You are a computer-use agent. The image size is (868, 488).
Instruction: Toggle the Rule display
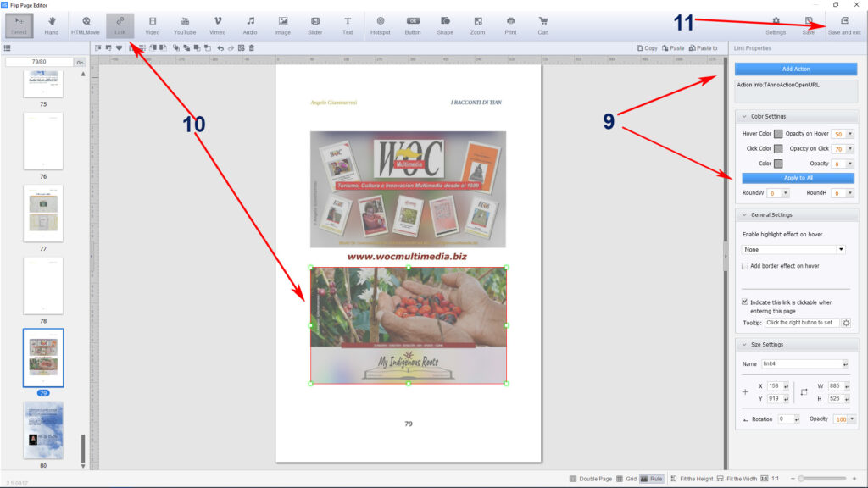[x=652, y=479]
